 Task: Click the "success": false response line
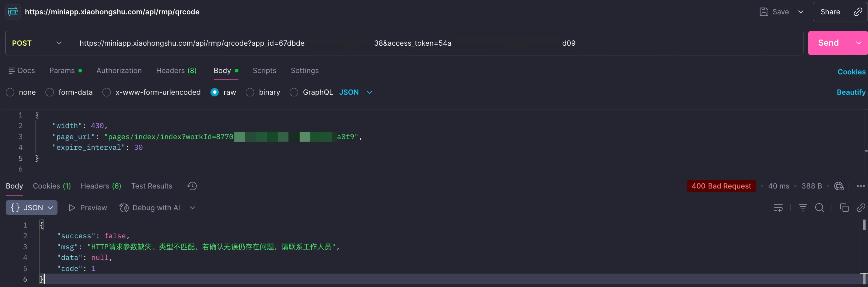(93, 236)
